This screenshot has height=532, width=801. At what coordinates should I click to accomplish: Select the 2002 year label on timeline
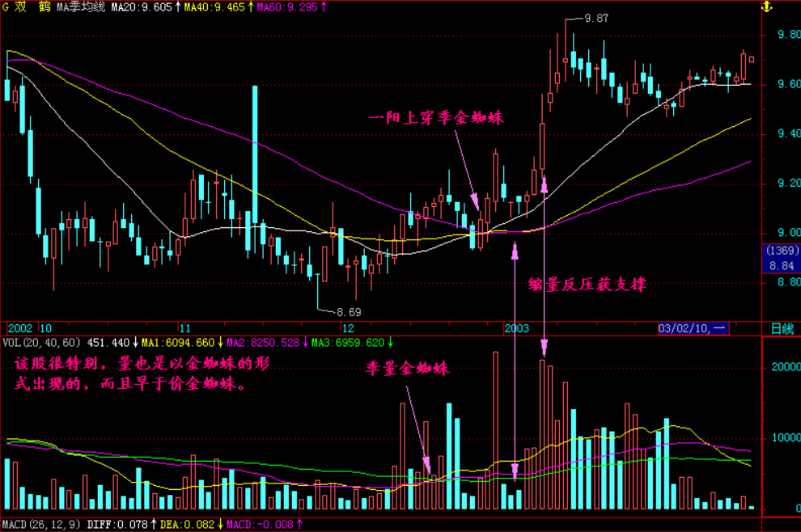coord(19,328)
